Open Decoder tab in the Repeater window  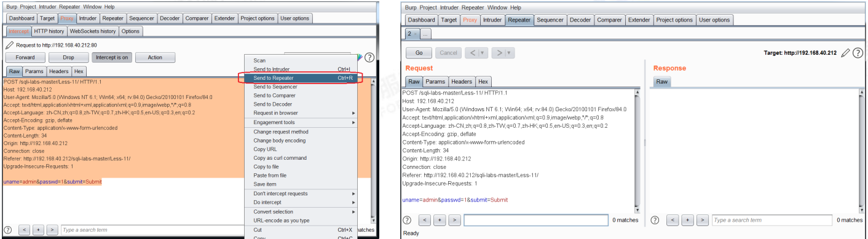pos(580,20)
